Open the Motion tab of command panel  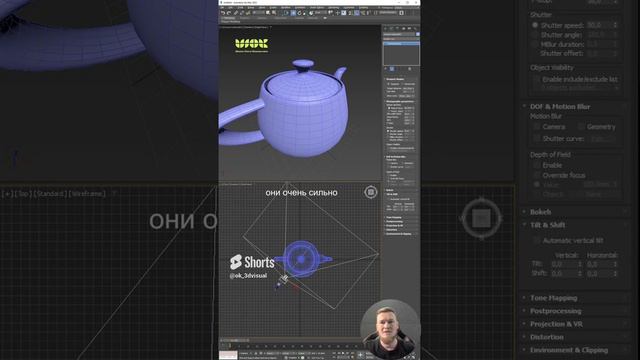click(x=404, y=29)
